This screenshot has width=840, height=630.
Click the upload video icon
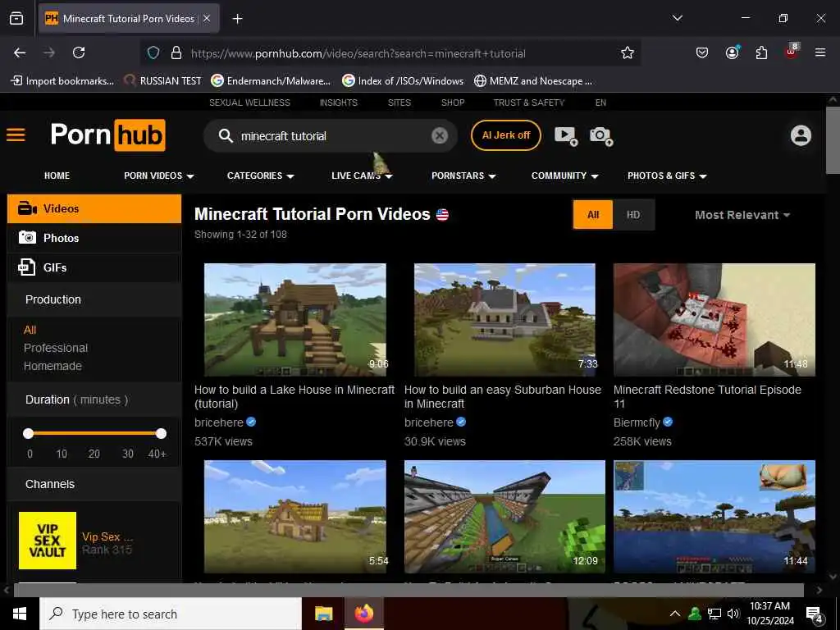tap(566, 135)
